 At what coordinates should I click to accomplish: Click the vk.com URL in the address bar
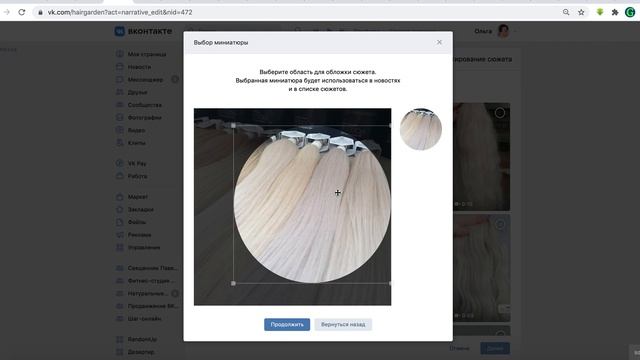[120, 12]
